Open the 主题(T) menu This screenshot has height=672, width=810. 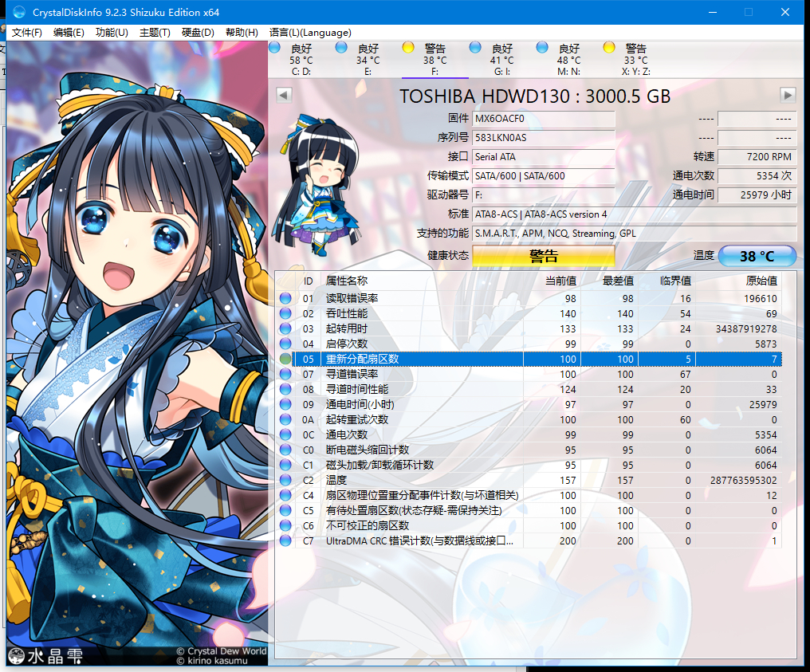[155, 33]
